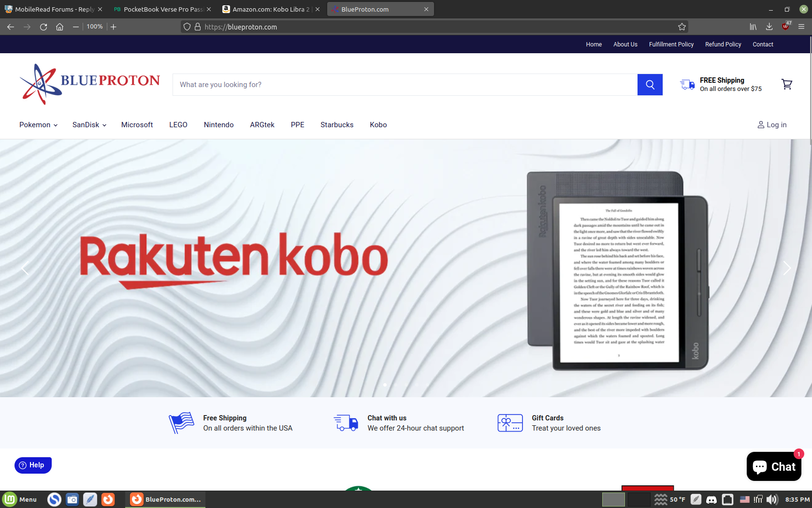Bookmark this page with the star
Viewport: 812px width, 508px height.
[x=682, y=27]
